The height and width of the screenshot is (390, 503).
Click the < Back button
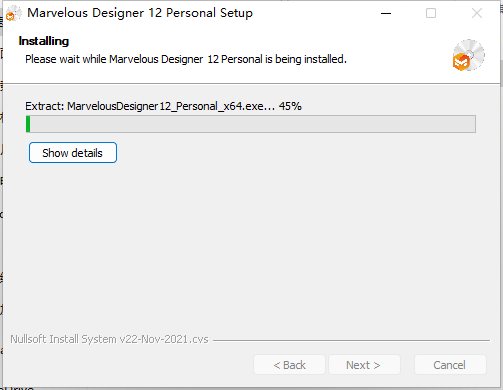pyautogui.click(x=289, y=365)
